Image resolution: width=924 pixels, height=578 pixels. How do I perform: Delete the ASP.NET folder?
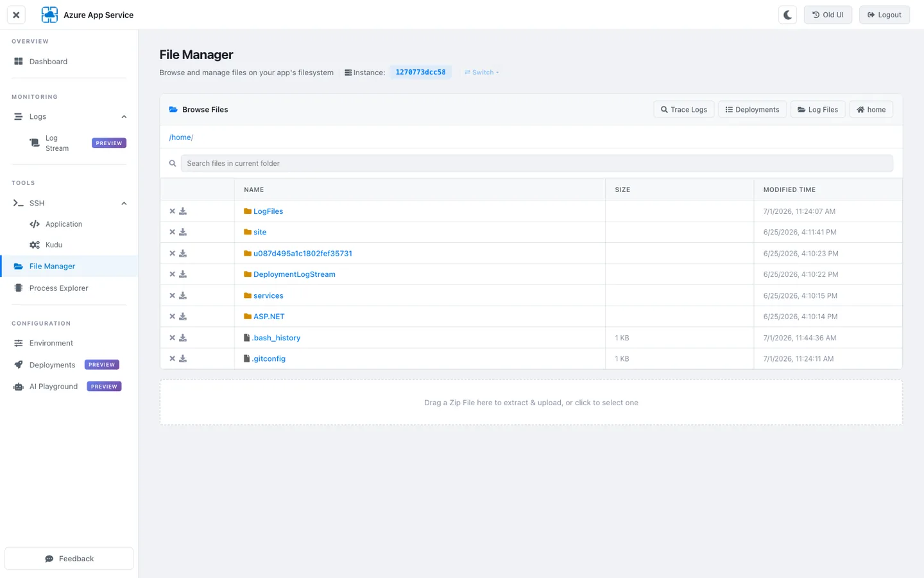click(172, 317)
